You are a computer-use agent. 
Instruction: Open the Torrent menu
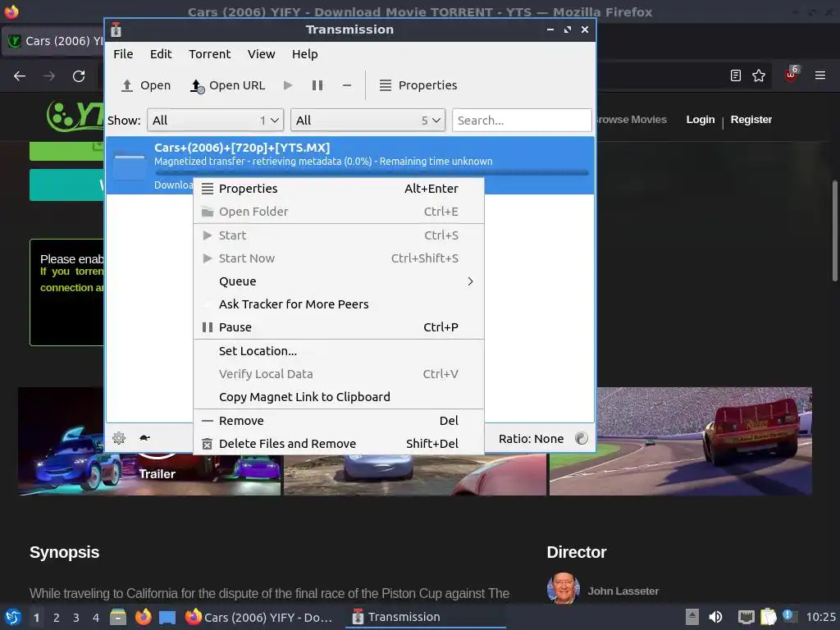(x=209, y=54)
